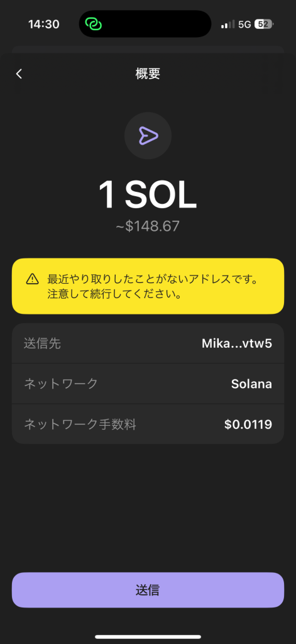Tap the cellular signal bars icon
This screenshot has height=644, width=296.
pyautogui.click(x=228, y=25)
